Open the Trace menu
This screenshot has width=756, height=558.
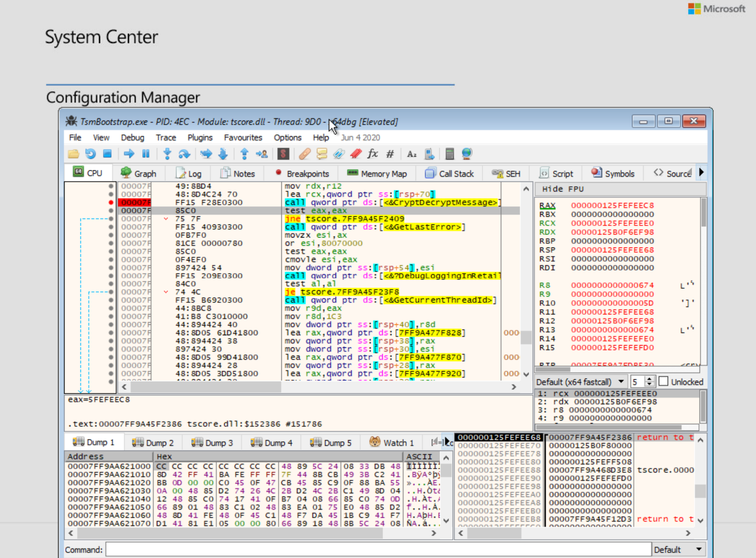click(x=166, y=138)
